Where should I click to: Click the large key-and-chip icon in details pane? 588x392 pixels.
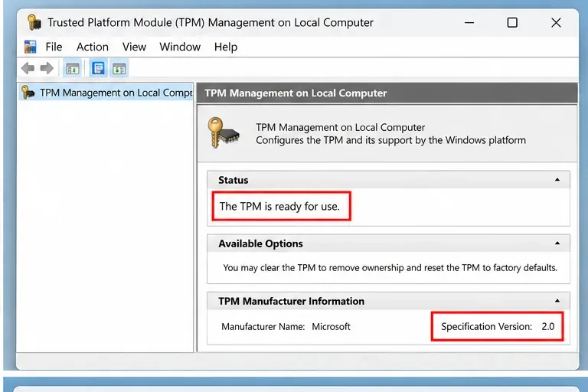click(x=224, y=132)
